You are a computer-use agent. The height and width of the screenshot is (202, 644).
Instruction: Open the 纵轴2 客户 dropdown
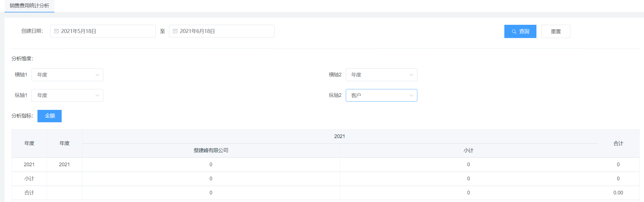tap(381, 96)
